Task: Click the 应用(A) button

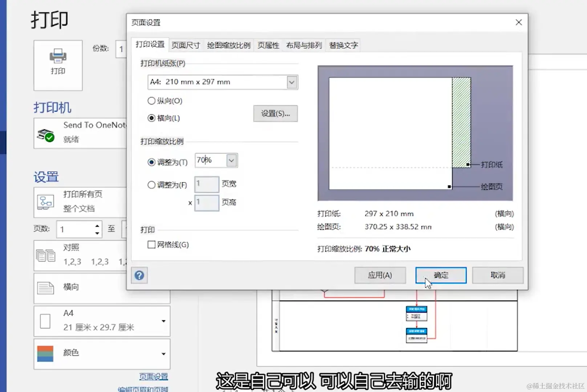Action: [380, 275]
